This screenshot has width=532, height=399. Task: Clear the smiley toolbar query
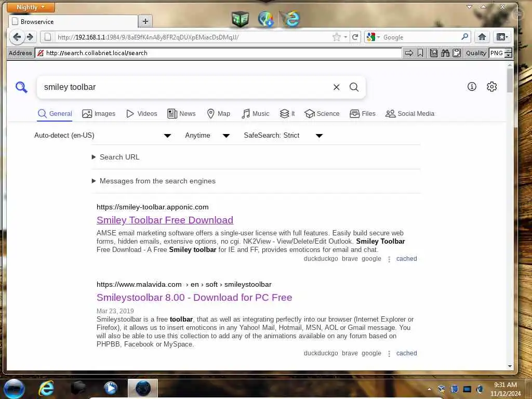pos(336,87)
